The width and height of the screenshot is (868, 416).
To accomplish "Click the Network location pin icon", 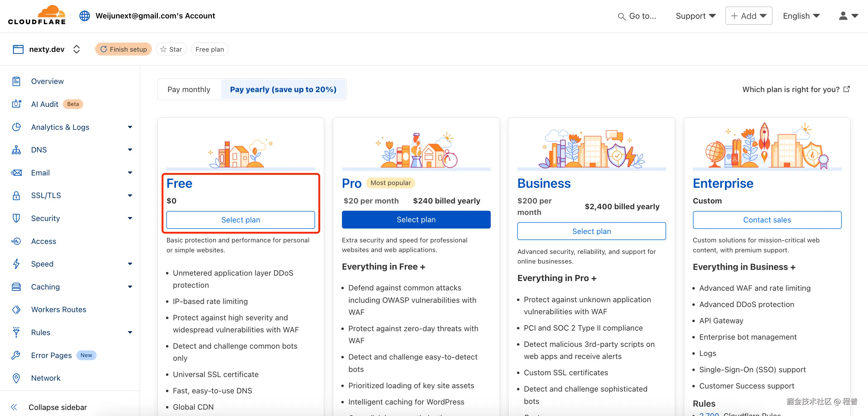I will (x=16, y=378).
